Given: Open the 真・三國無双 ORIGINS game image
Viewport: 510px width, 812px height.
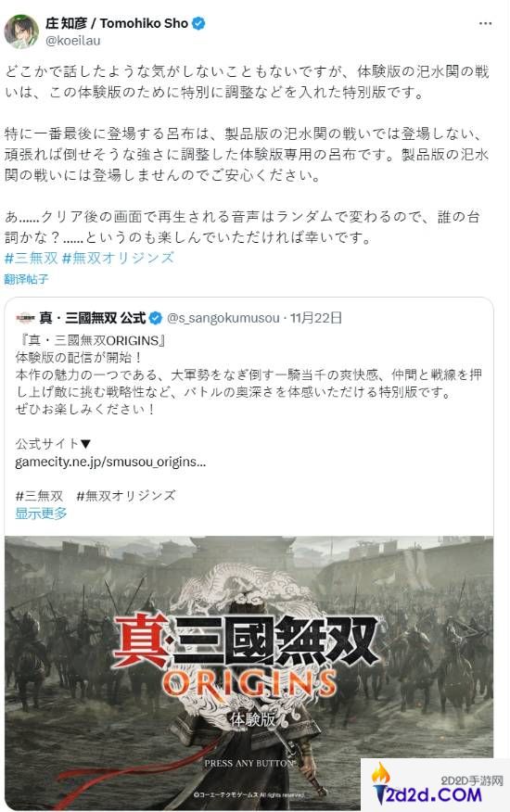Looking at the screenshot, I should click(x=249, y=672).
